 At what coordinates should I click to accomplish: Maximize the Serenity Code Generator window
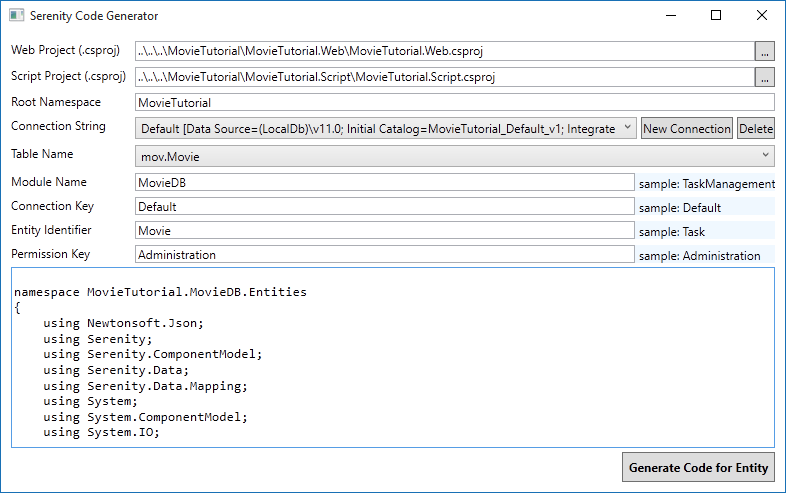point(715,16)
